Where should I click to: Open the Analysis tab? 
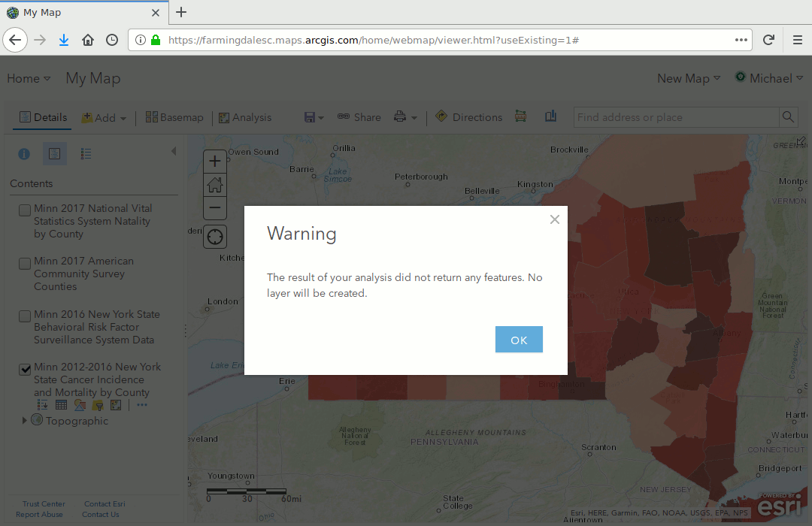pyautogui.click(x=245, y=118)
